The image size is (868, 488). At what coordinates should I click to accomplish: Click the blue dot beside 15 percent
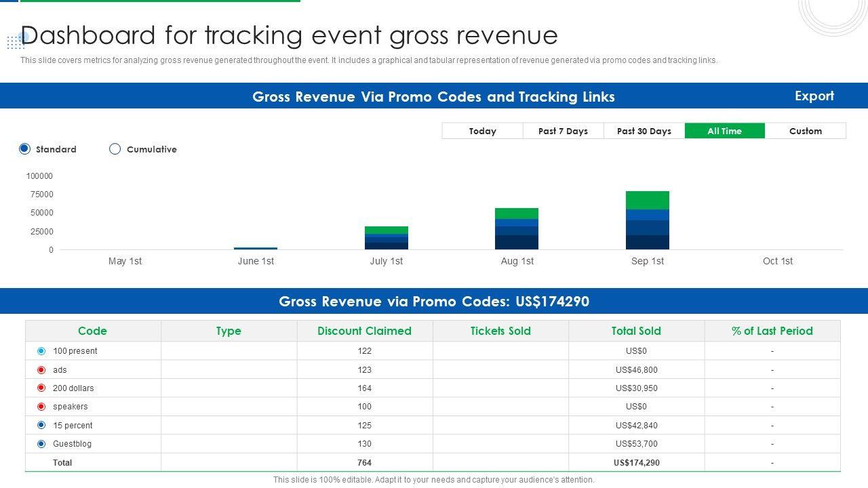pos(41,426)
